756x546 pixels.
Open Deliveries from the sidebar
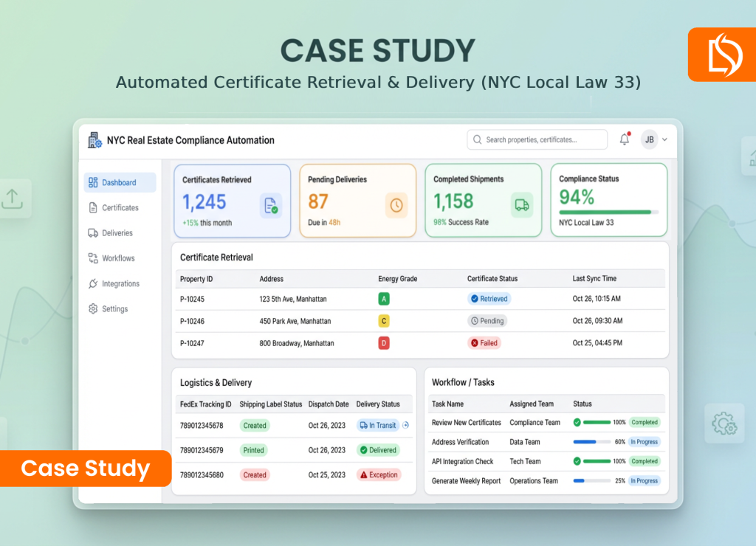pyautogui.click(x=117, y=233)
